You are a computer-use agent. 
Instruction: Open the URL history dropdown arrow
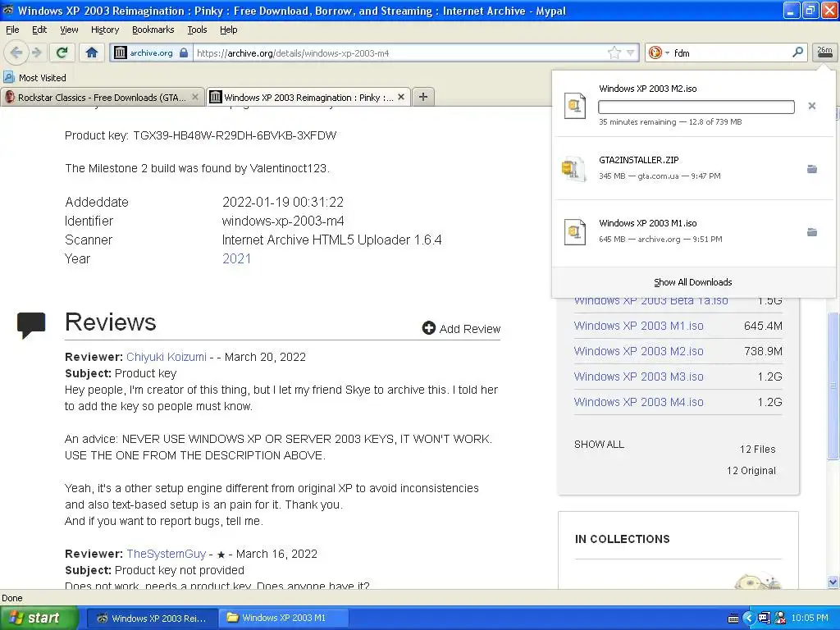(x=631, y=52)
